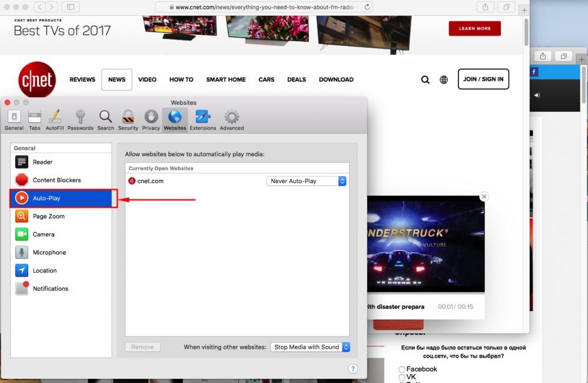Click the front Safari window vertical scrollbar
Viewport: 588px width, 383px height.
tap(526, 32)
